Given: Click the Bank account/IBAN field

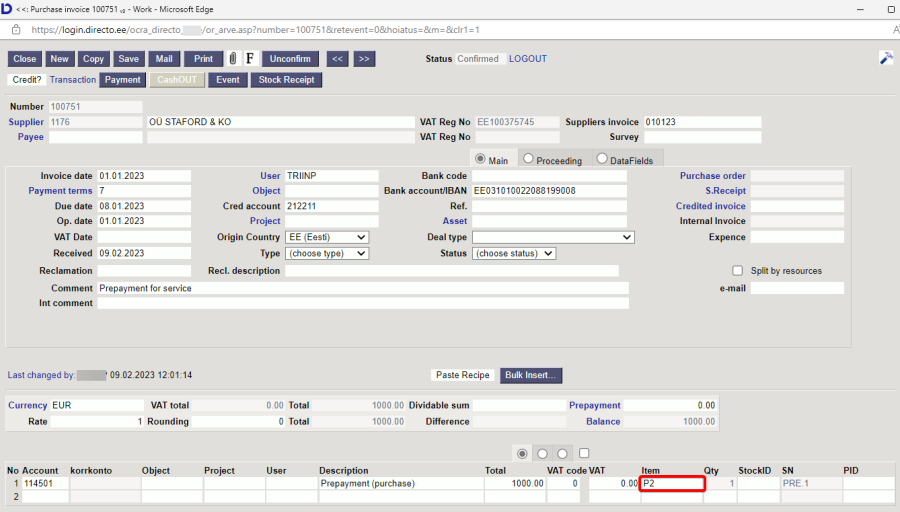Looking at the screenshot, I should tap(549, 191).
